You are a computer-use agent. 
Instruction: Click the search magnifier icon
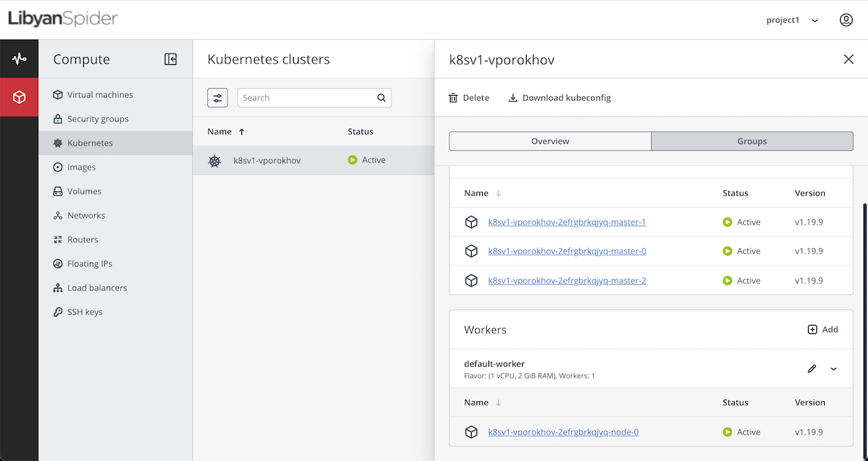[x=381, y=98]
